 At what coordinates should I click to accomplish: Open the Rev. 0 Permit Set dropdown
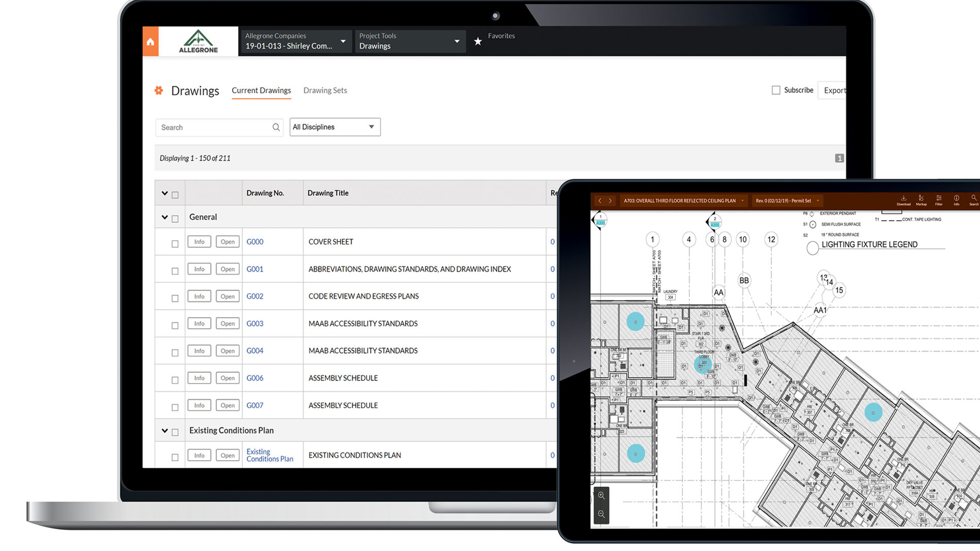click(x=788, y=201)
